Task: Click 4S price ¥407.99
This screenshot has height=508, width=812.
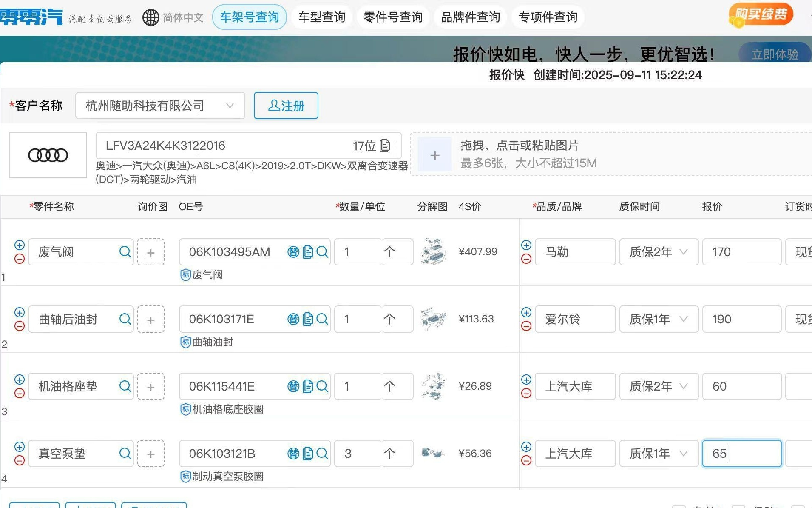Action: coord(478,251)
